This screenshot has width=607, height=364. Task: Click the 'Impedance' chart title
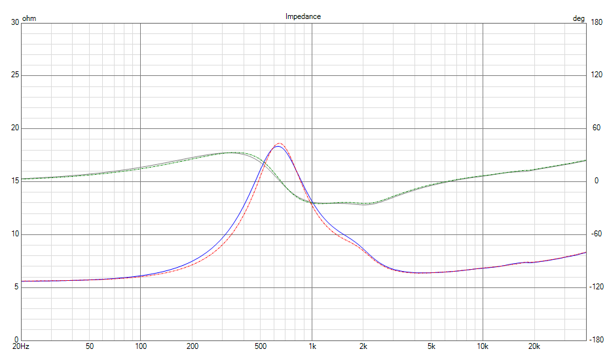303,16
